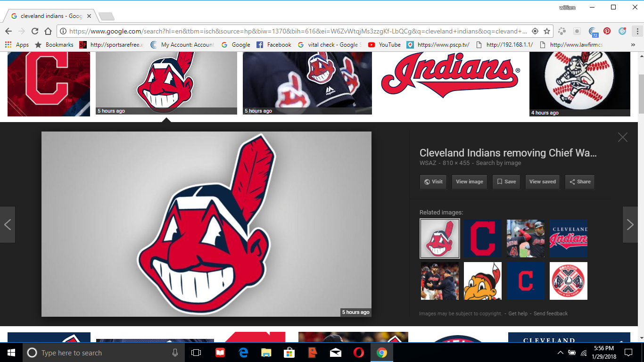Open the pscp.tv bookmark

click(x=438, y=45)
